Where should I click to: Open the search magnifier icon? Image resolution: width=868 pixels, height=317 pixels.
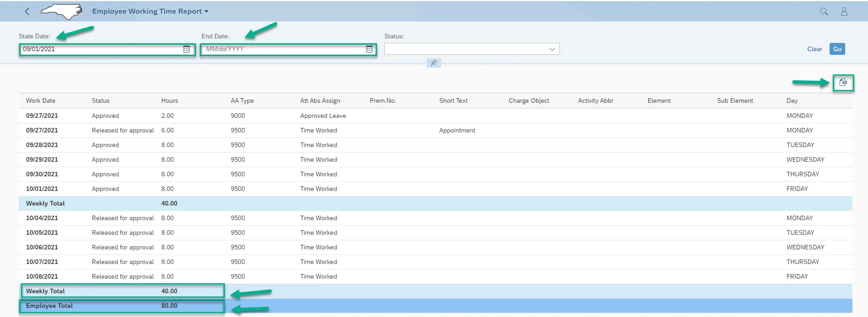tap(824, 11)
